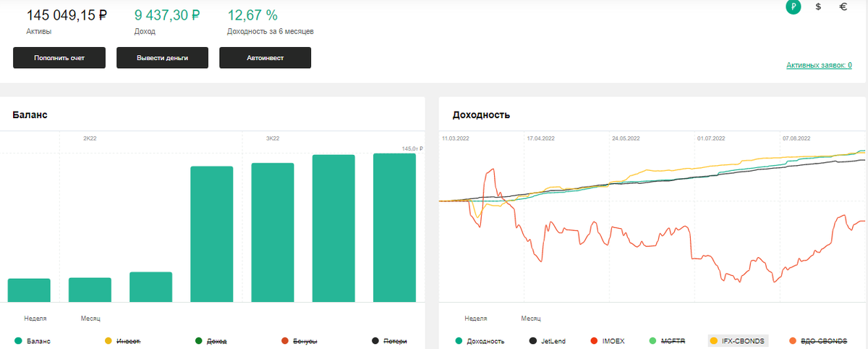Toggle Доходность series in yield legend
The image size is (868, 349).
click(479, 340)
